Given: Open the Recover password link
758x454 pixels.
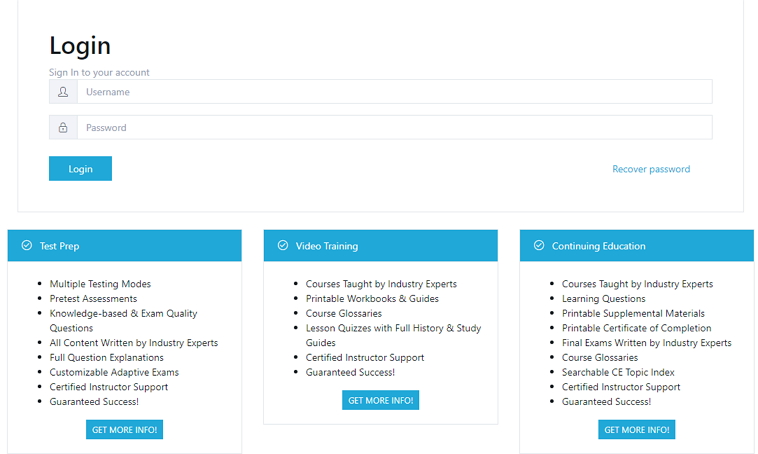Looking at the screenshot, I should (x=651, y=169).
